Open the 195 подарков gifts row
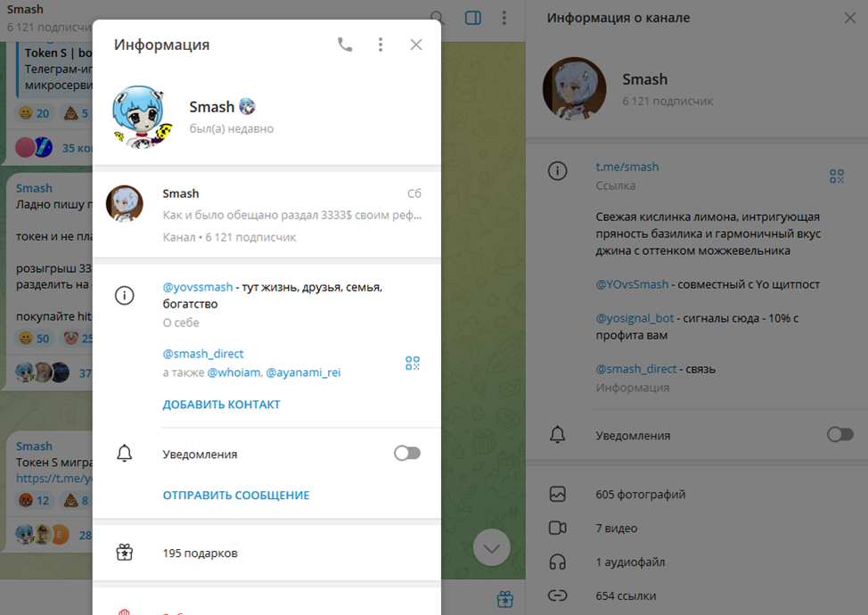The height and width of the screenshot is (615, 868). coord(266,553)
